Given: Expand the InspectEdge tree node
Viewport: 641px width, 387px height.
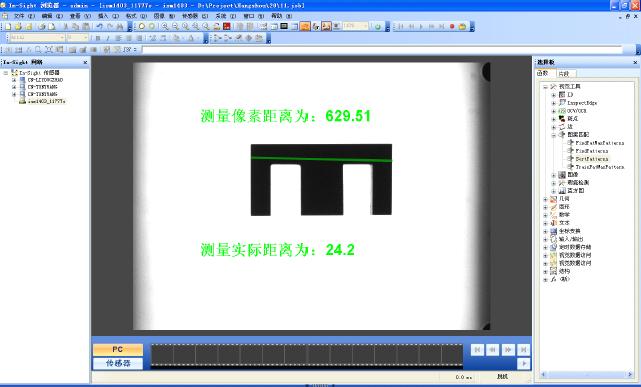Looking at the screenshot, I should pyautogui.click(x=554, y=103).
